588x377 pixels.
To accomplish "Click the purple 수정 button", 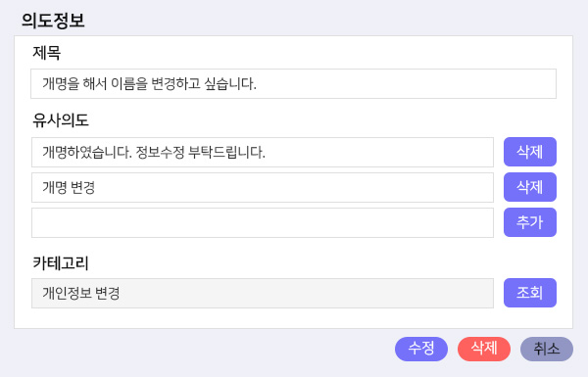I will click(x=421, y=349).
